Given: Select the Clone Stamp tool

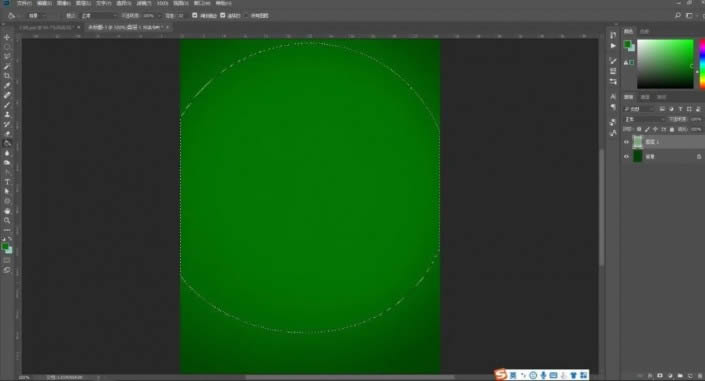Looking at the screenshot, I should point(7,114).
